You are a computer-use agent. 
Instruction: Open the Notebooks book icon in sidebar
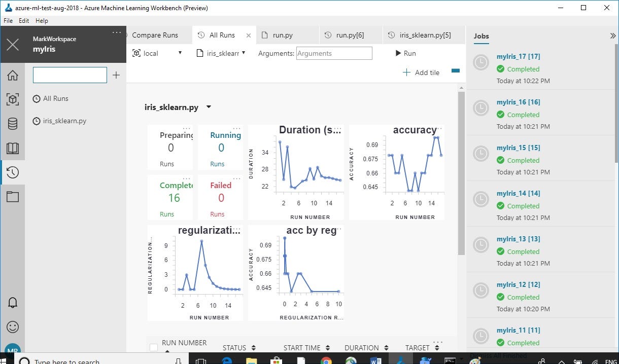[x=13, y=148]
